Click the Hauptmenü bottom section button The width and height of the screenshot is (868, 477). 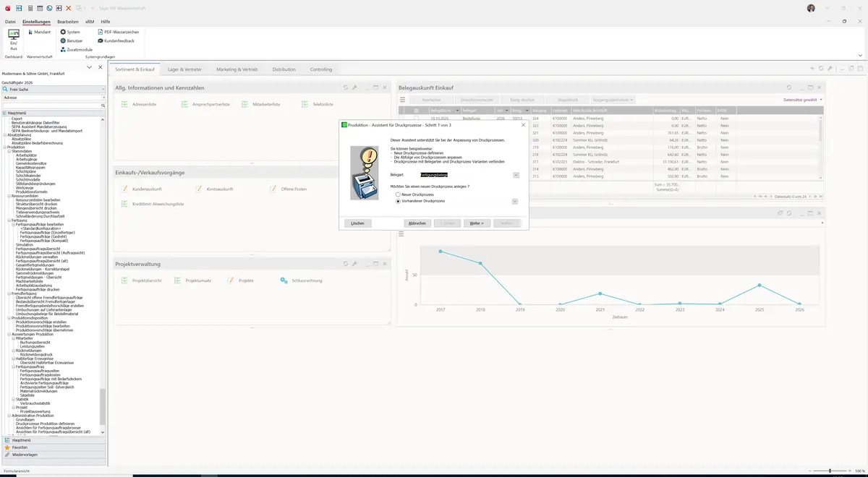click(x=54, y=439)
